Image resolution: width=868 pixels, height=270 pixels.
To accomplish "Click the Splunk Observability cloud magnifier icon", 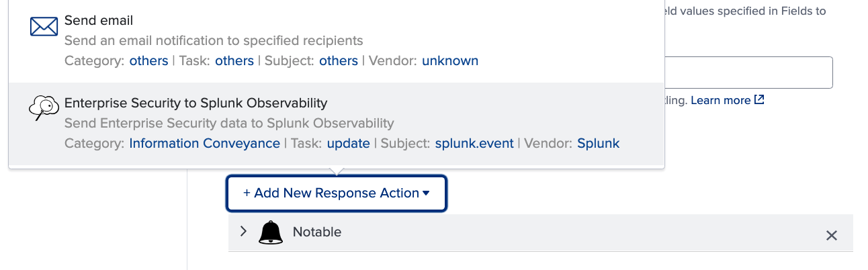I will [44, 108].
